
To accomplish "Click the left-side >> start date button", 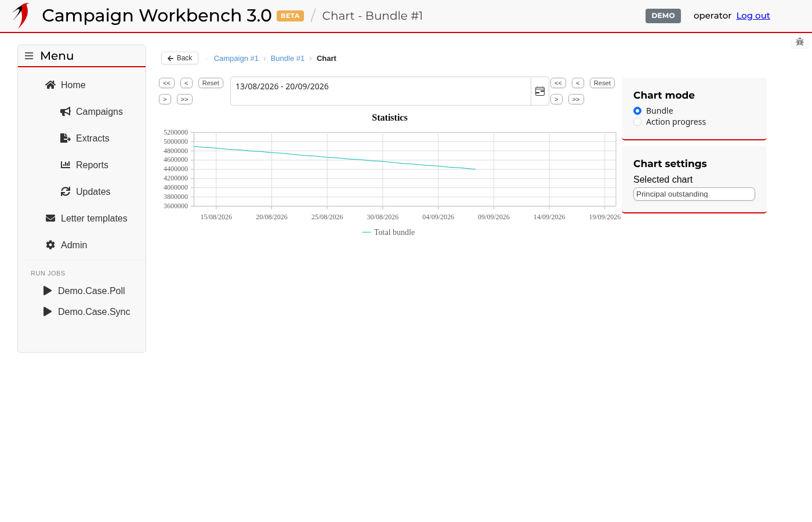I will pyautogui.click(x=184, y=99).
